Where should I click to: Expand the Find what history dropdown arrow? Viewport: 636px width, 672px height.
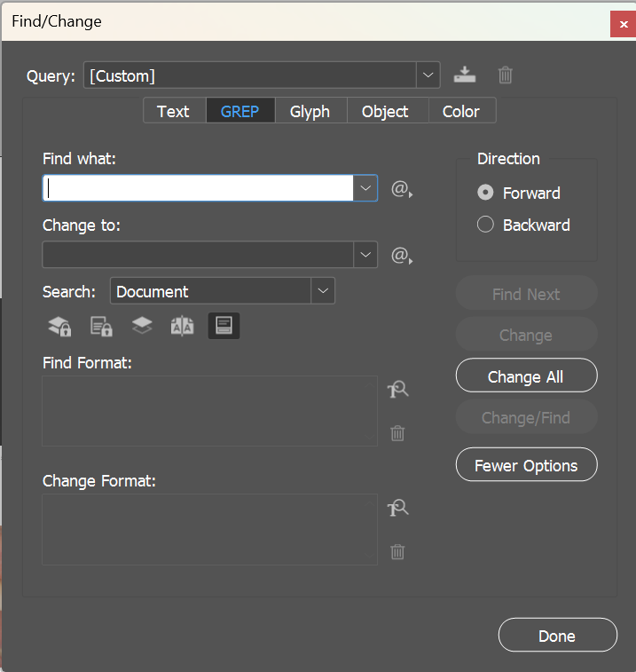click(x=365, y=188)
